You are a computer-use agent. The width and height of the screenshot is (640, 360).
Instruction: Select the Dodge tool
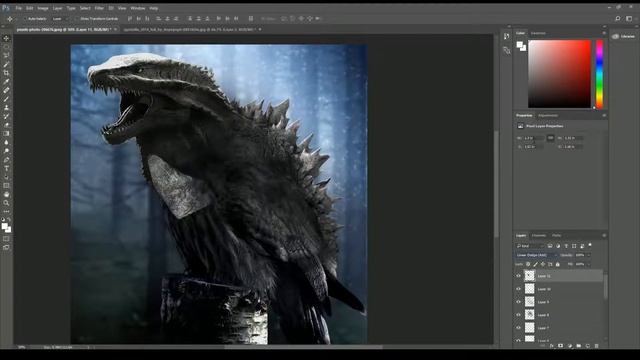6,151
